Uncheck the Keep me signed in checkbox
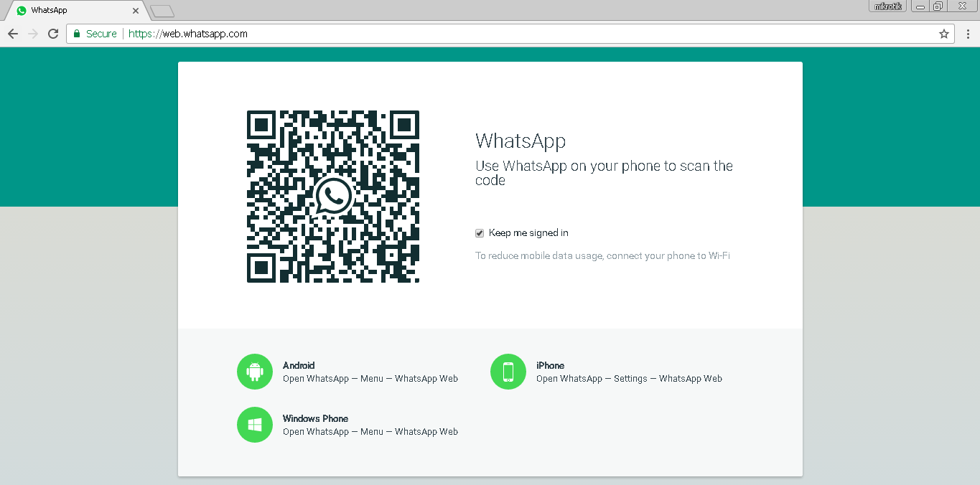Image resolution: width=980 pixels, height=485 pixels. pyautogui.click(x=480, y=233)
